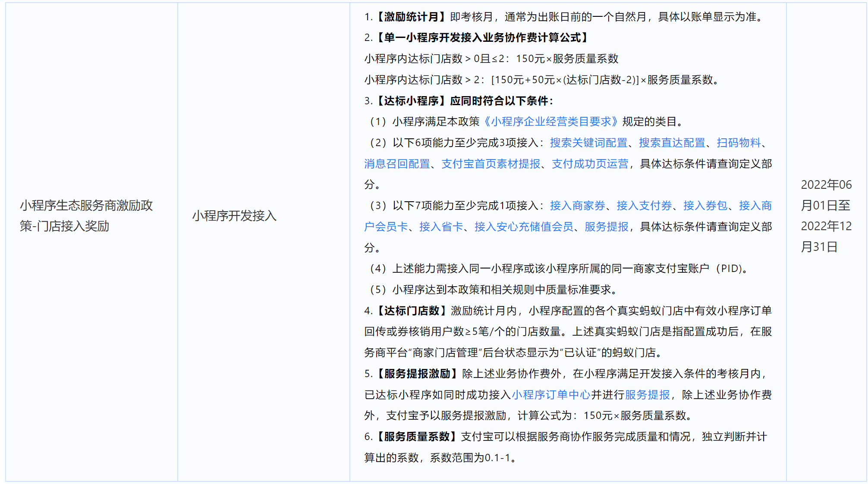Image resolution: width=868 pixels, height=484 pixels.
Task: Open the 接入省卡 link
Action: [441, 227]
